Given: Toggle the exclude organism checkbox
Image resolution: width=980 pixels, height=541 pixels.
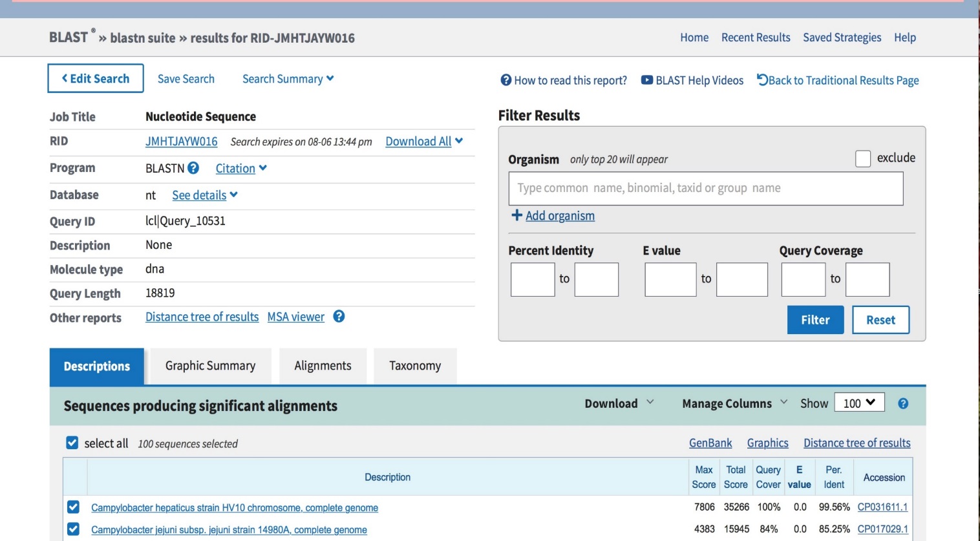Looking at the screenshot, I should click(863, 158).
